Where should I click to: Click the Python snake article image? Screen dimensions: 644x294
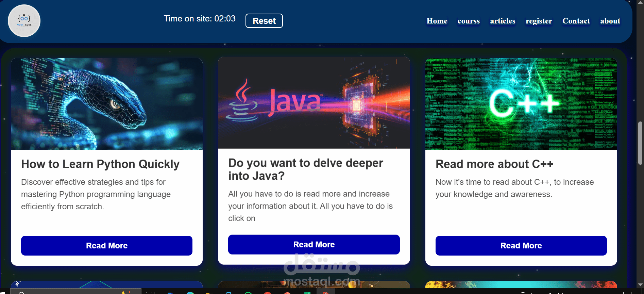pyautogui.click(x=107, y=104)
